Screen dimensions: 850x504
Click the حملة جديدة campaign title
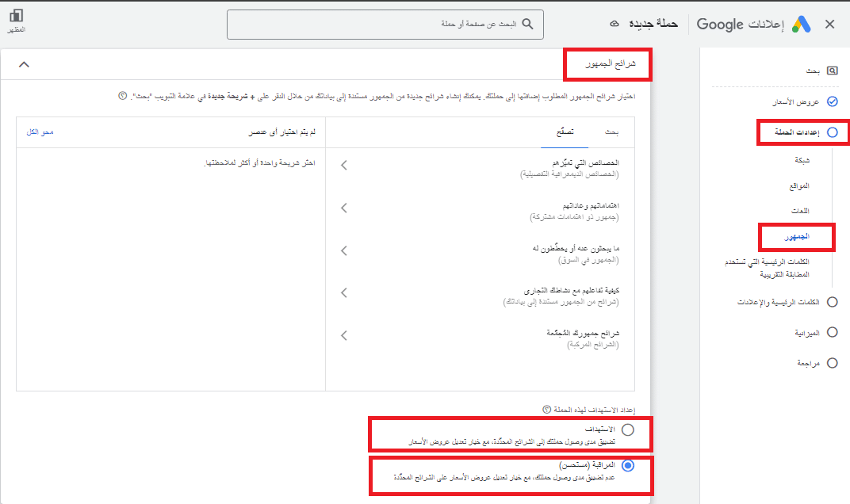[x=653, y=23]
